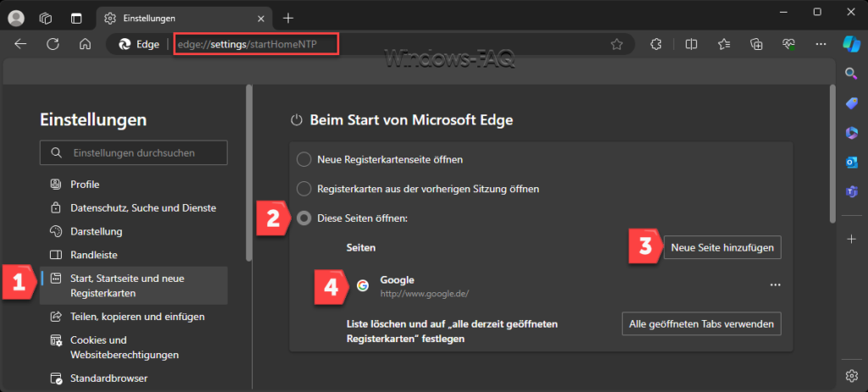
Task: Open Standardbrowser settings section
Action: pos(133,378)
